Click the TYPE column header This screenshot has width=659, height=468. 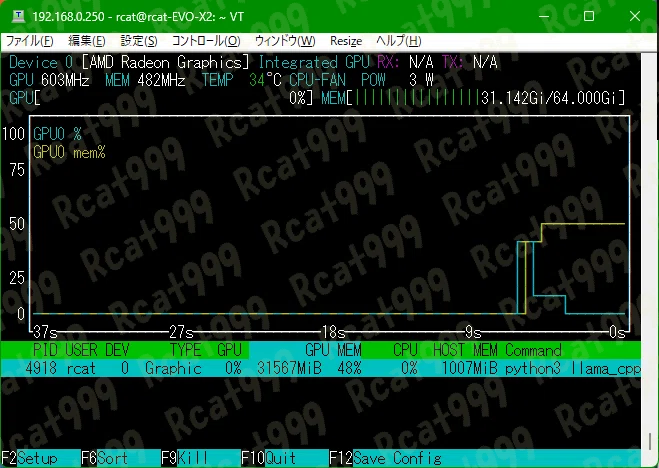coord(186,350)
